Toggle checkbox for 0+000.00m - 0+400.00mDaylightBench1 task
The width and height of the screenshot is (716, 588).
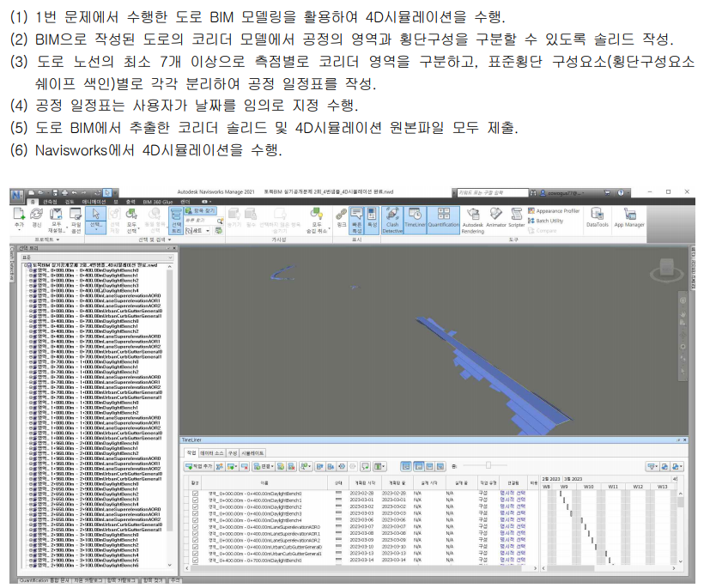[x=196, y=500]
